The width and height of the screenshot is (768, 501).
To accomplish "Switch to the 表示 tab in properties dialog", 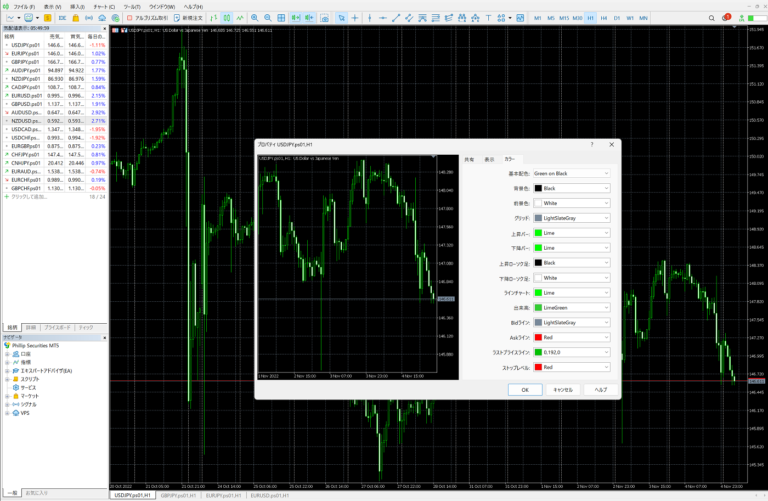I will coord(489,159).
